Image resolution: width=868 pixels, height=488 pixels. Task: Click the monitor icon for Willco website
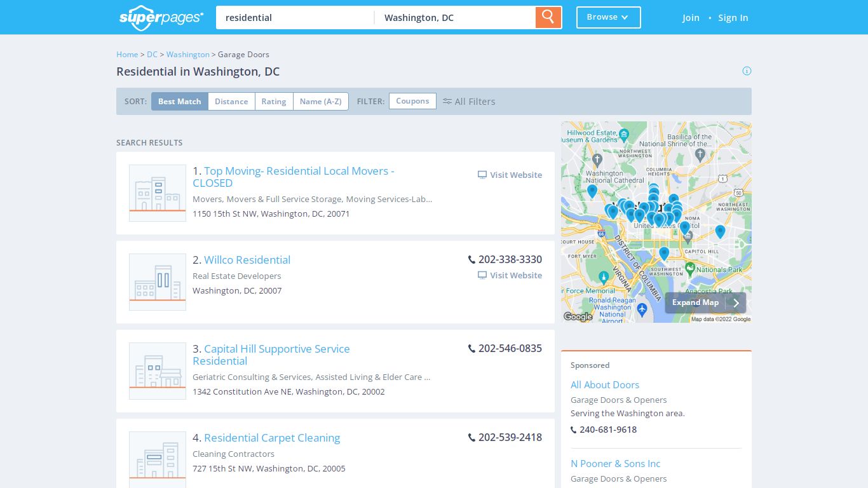point(482,275)
